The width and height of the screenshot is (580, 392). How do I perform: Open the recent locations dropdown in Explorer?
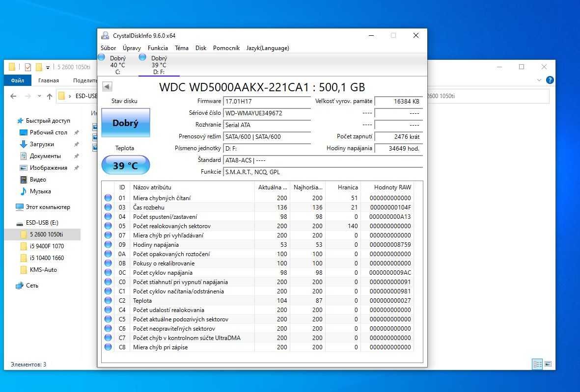[39, 96]
